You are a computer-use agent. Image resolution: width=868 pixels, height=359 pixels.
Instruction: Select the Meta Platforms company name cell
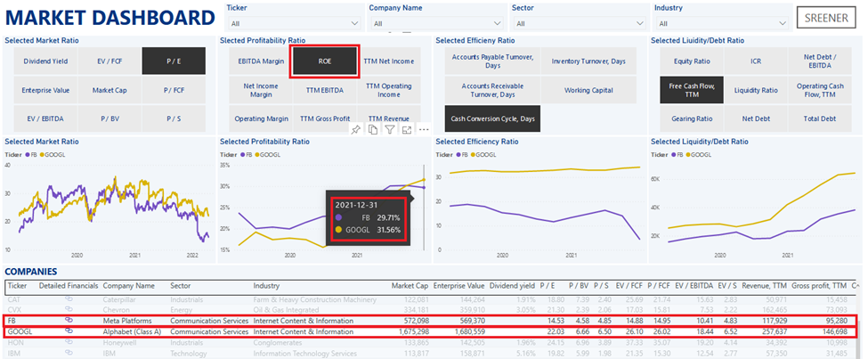pyautogui.click(x=127, y=320)
